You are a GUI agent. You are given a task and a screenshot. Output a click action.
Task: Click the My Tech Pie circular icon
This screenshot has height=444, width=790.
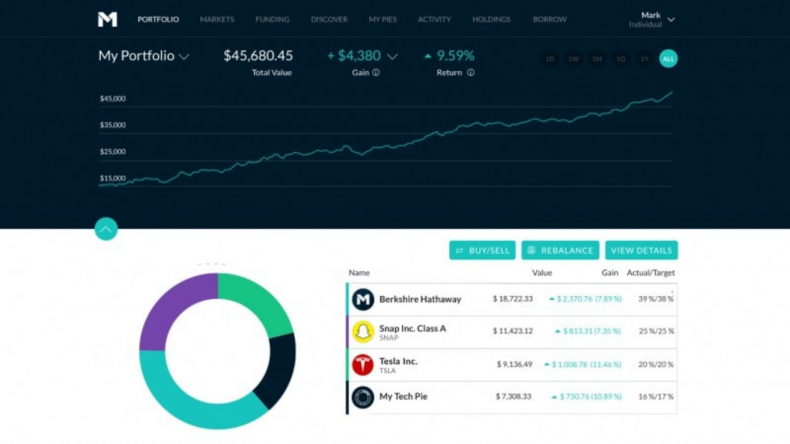(363, 397)
